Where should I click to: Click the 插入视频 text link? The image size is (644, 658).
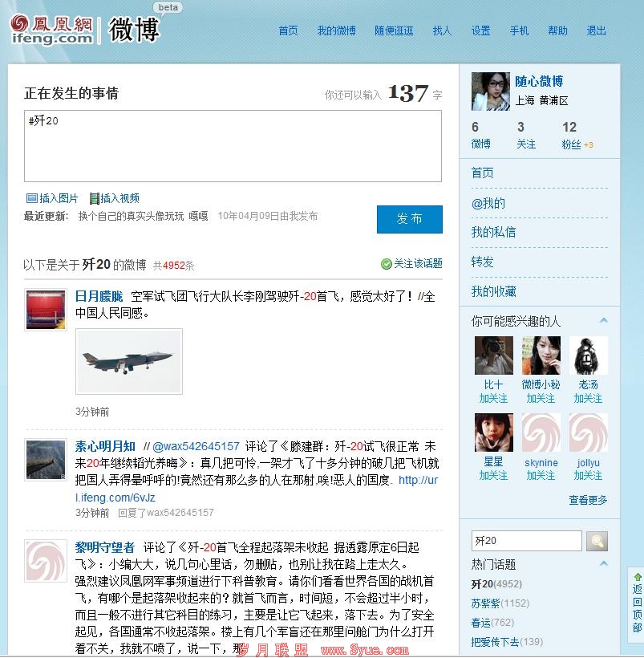click(x=120, y=198)
